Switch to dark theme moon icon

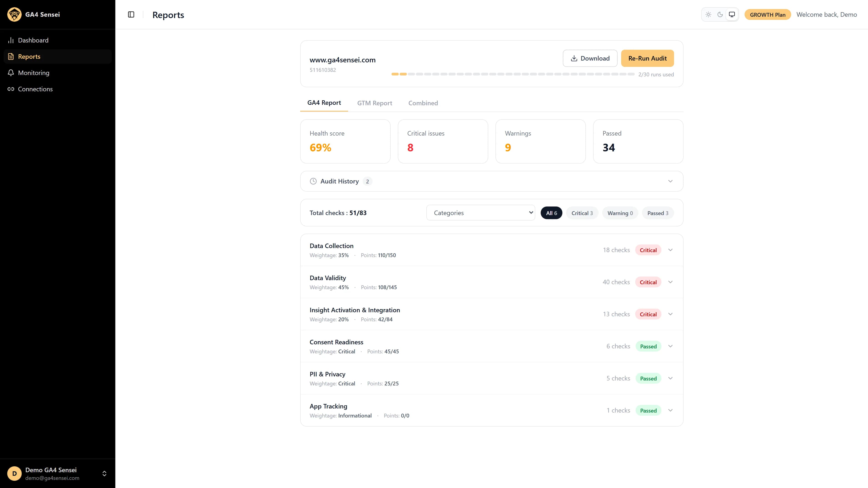click(x=720, y=14)
